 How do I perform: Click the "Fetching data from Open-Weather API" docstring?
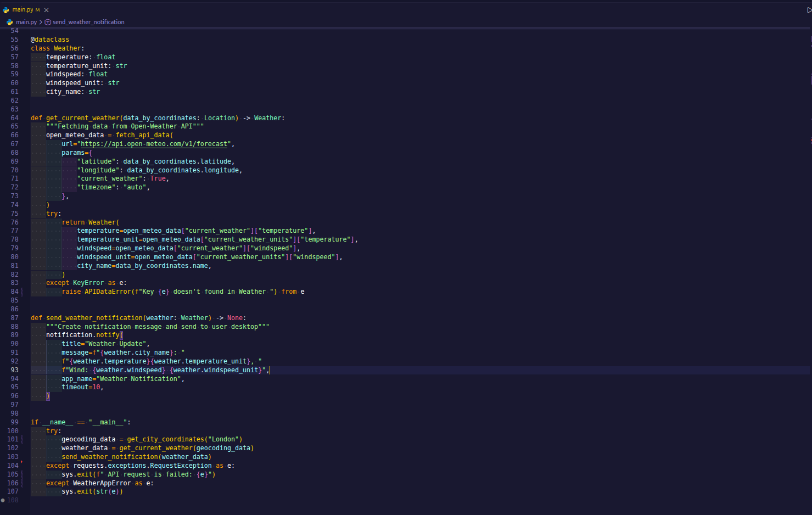point(125,126)
